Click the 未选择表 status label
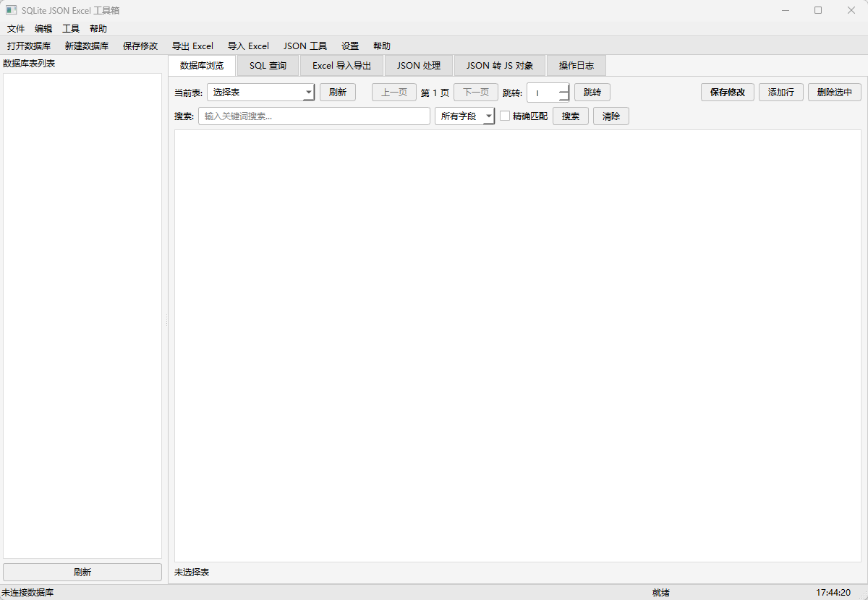The height and width of the screenshot is (600, 868). coord(192,573)
